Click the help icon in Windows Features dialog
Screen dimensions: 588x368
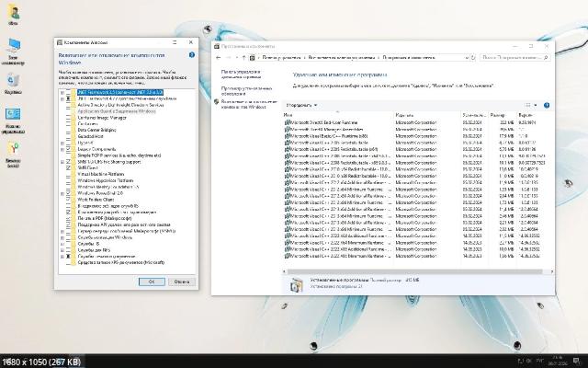coord(190,57)
